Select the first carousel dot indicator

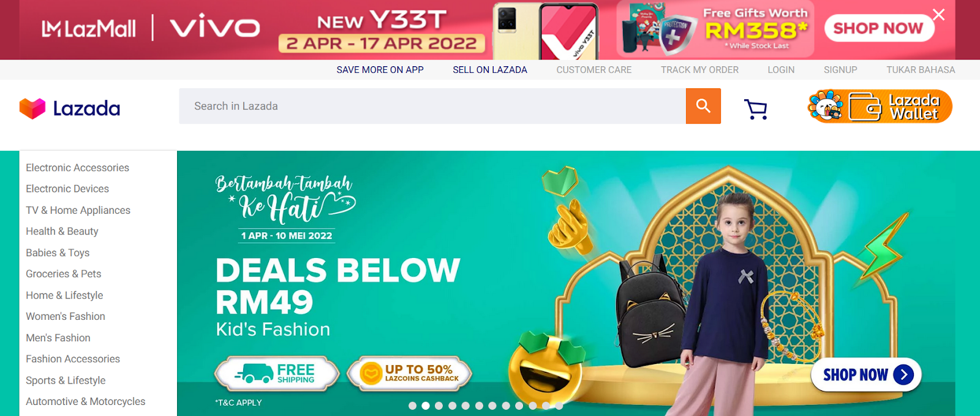(412, 406)
